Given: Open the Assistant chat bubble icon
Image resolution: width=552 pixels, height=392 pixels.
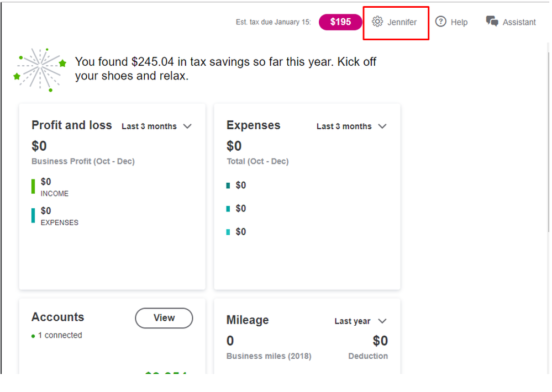Looking at the screenshot, I should pos(492,22).
